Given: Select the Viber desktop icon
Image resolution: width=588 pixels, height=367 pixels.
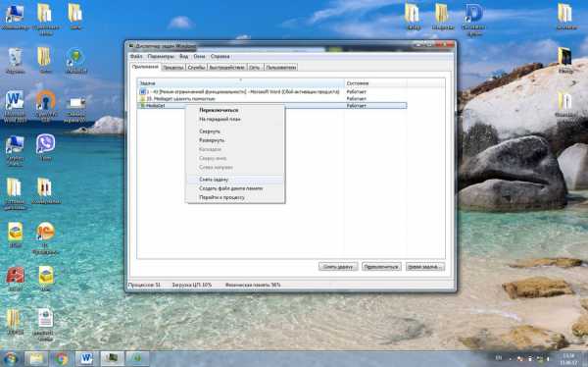Looking at the screenshot, I should pyautogui.click(x=45, y=147).
